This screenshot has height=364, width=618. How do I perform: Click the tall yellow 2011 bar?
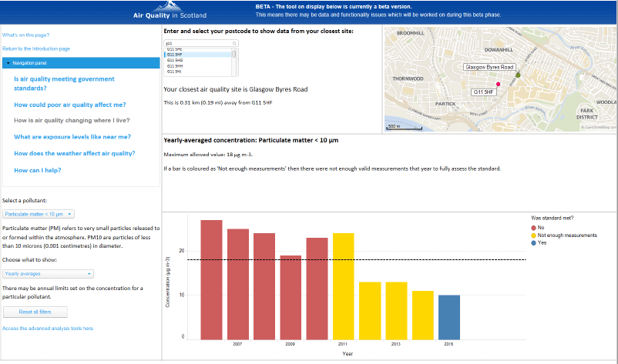(x=343, y=286)
